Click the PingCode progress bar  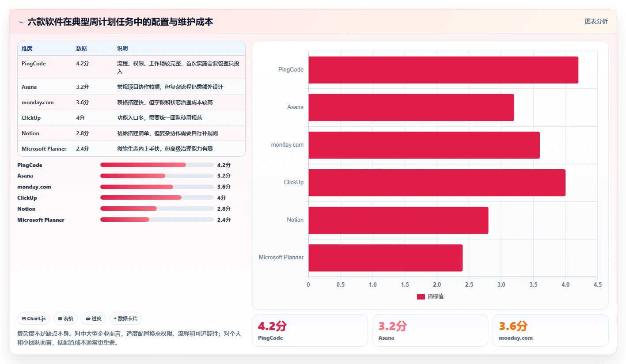tap(157, 165)
